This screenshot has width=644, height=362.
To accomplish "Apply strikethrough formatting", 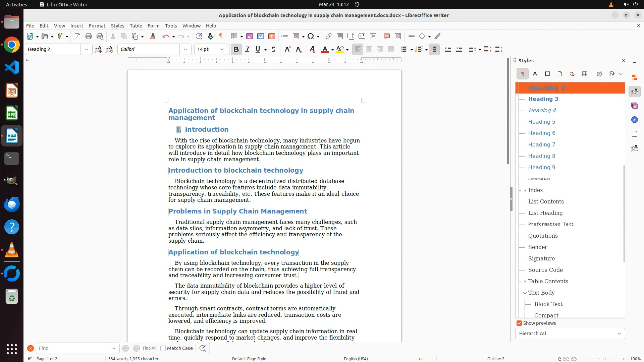I will coord(273,49).
